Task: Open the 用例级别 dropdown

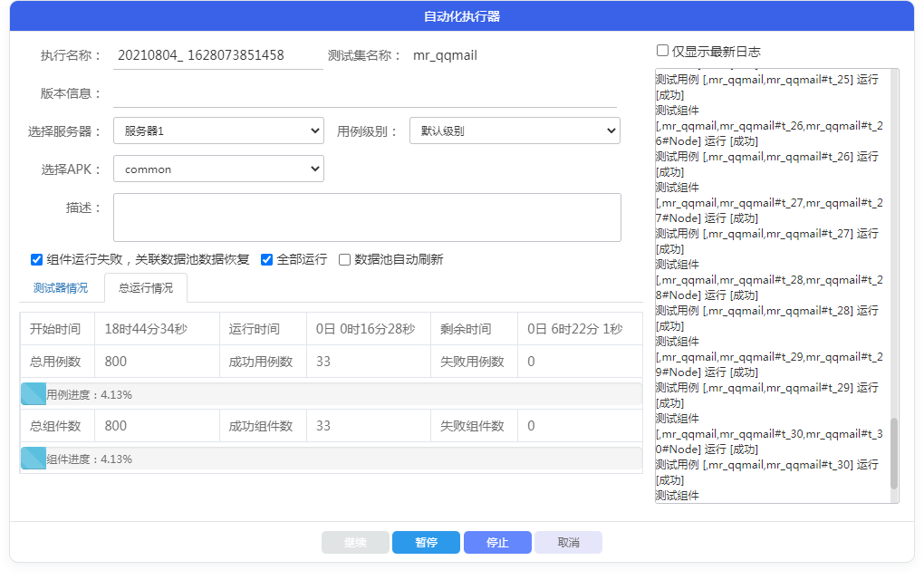Action: (x=515, y=130)
